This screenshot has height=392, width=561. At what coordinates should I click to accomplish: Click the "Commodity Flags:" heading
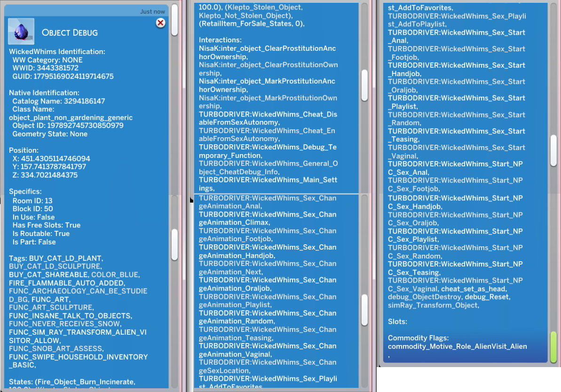tap(418, 338)
